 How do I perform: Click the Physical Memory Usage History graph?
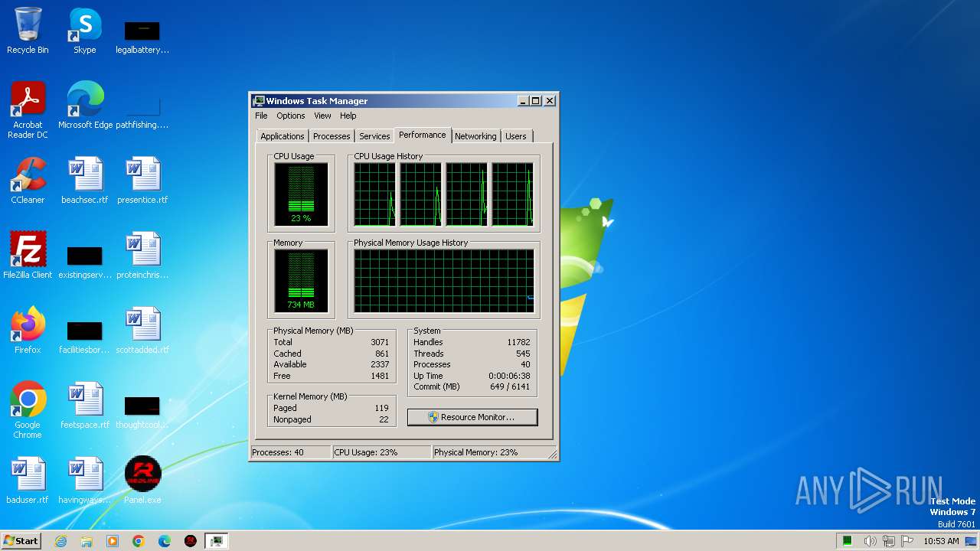coord(444,281)
